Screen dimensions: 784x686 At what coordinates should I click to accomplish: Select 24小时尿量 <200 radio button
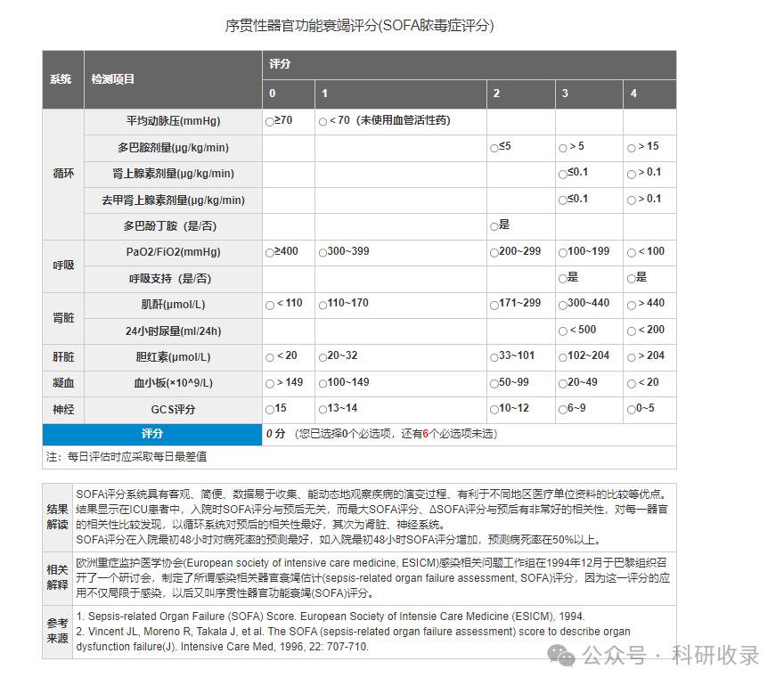tap(632, 331)
